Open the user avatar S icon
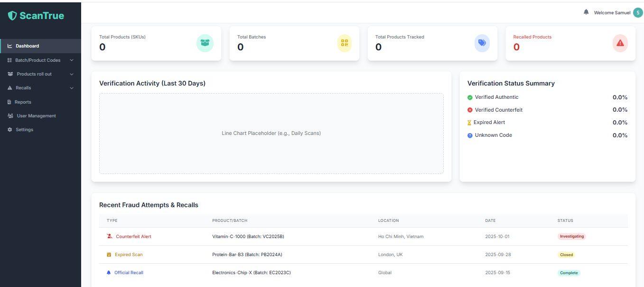Image resolution: width=644 pixels, height=287 pixels. coord(638,13)
